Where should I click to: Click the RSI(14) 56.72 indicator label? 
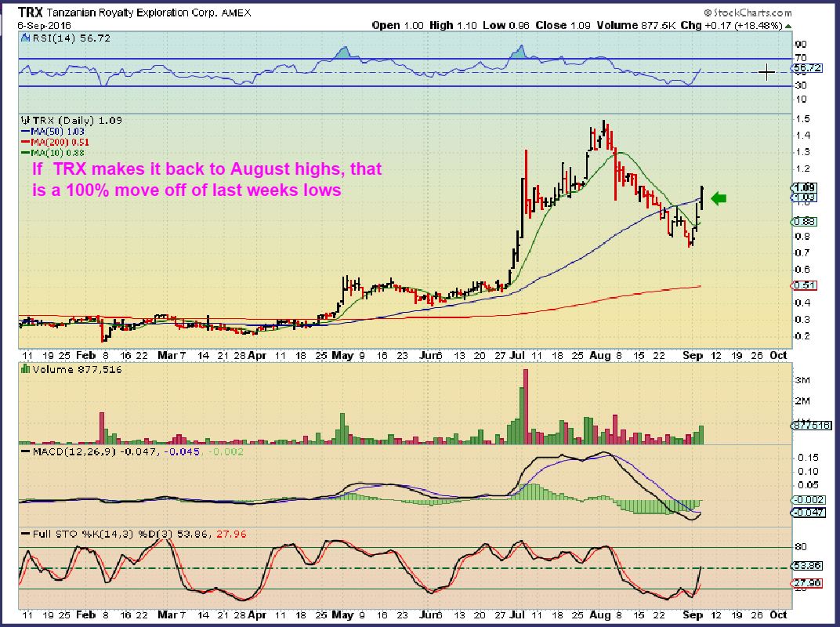tap(71, 38)
